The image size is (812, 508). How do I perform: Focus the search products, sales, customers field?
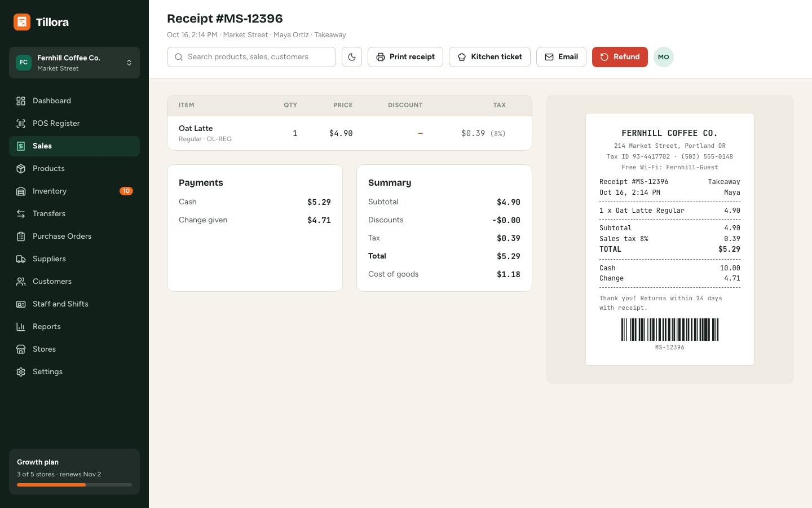coord(251,57)
